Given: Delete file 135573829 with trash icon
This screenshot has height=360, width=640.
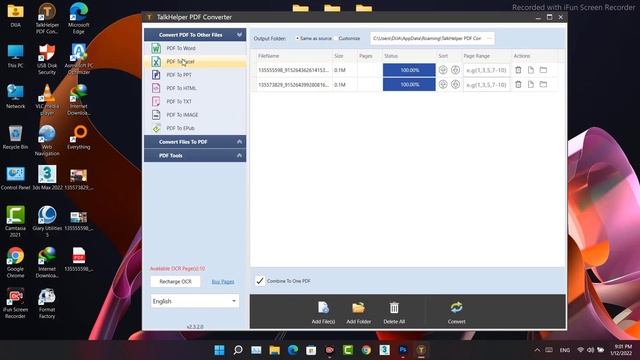Looking at the screenshot, I should click(x=518, y=84).
